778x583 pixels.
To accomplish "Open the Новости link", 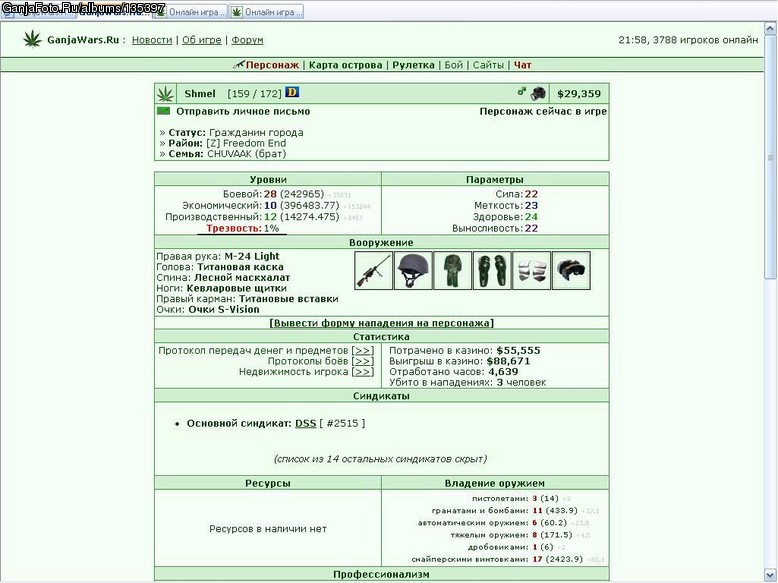I will [x=152, y=40].
